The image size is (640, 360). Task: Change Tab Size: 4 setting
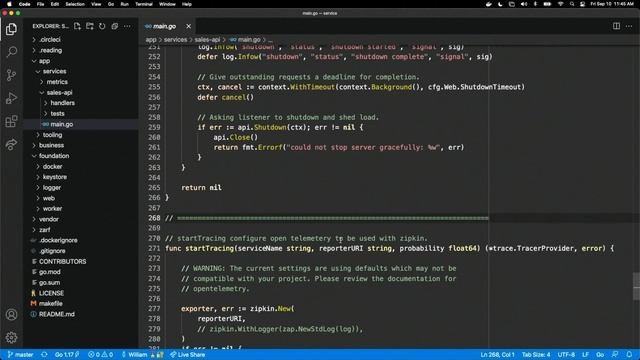(x=536, y=355)
